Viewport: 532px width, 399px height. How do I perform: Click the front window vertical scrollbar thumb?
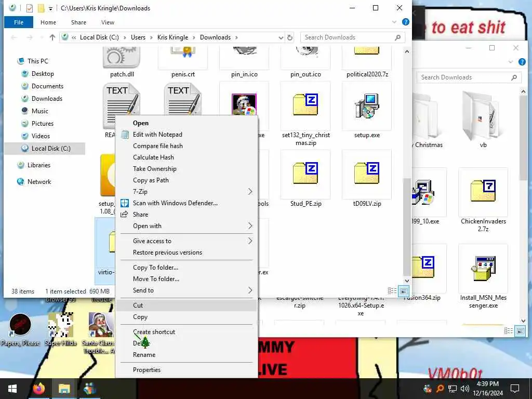pyautogui.click(x=407, y=227)
